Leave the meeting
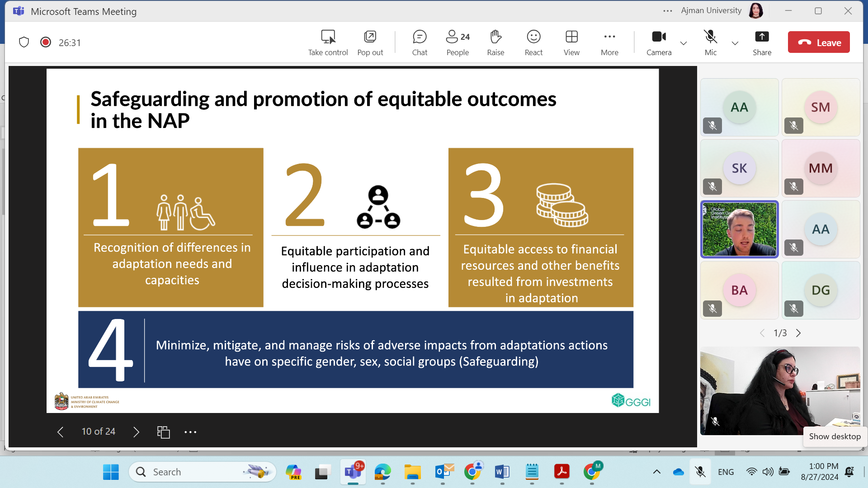The height and width of the screenshot is (488, 868). click(819, 42)
